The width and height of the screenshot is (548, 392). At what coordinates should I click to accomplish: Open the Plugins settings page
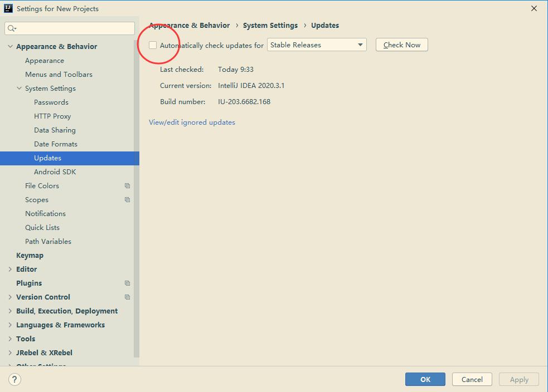29,283
